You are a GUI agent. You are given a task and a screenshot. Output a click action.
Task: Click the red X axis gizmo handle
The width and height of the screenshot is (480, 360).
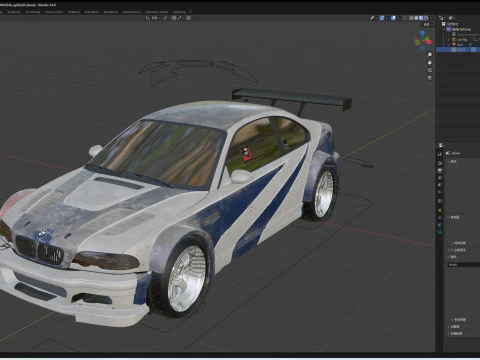pos(429,42)
